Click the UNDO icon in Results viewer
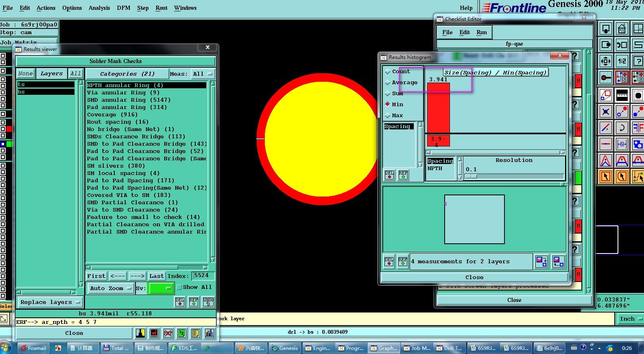The width and height of the screenshot is (644, 354). 208,302
